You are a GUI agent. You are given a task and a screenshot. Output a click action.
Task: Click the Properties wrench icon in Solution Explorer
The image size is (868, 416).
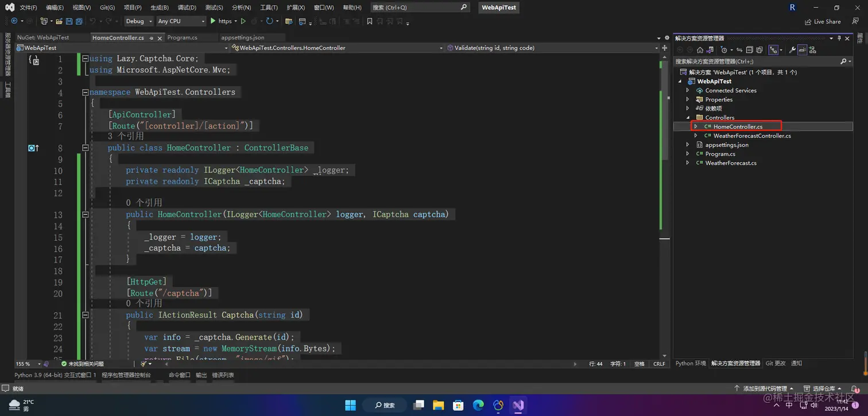[x=792, y=50]
